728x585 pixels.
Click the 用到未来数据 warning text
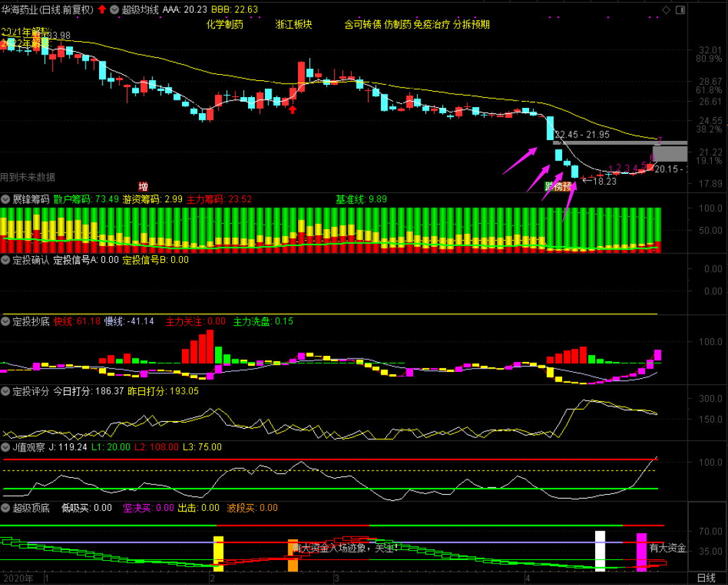[x=28, y=177]
